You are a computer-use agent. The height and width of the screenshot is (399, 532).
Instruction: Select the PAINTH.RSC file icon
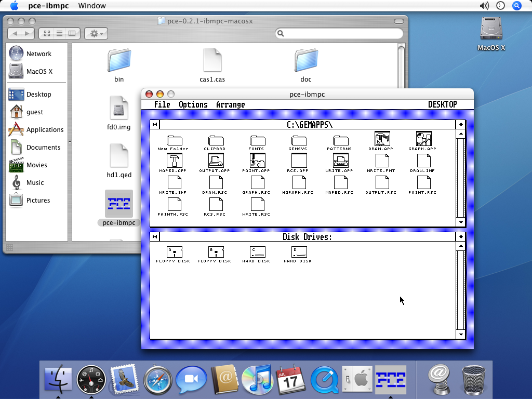175,204
